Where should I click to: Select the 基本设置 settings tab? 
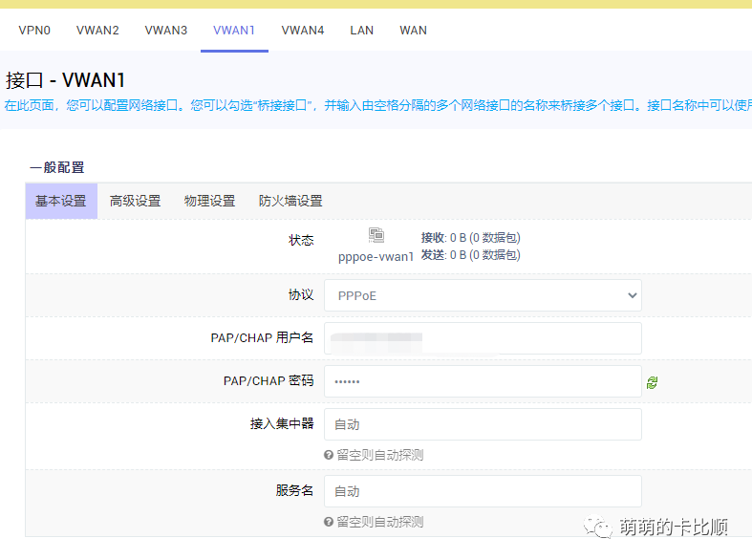61,201
